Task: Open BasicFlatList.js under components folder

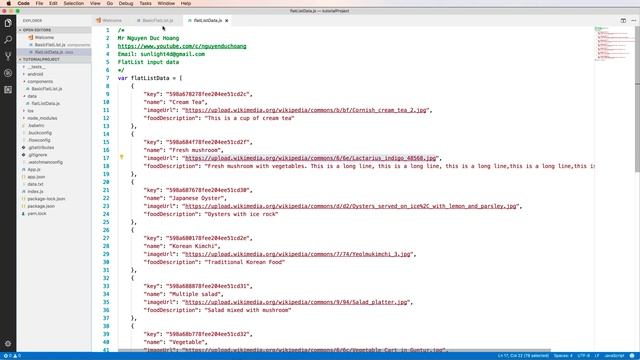Action: tap(47, 89)
